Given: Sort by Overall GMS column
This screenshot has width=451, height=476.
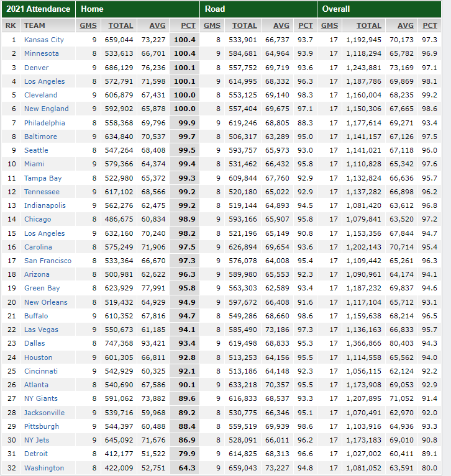Looking at the screenshot, I should 329,26.
